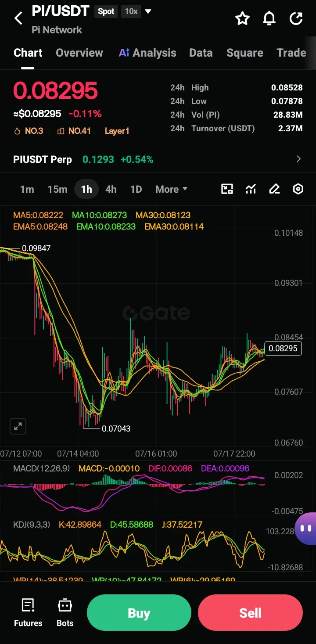Tap the 0.07043 low label on chart
The width and height of the screenshot is (316, 644).
point(116,428)
